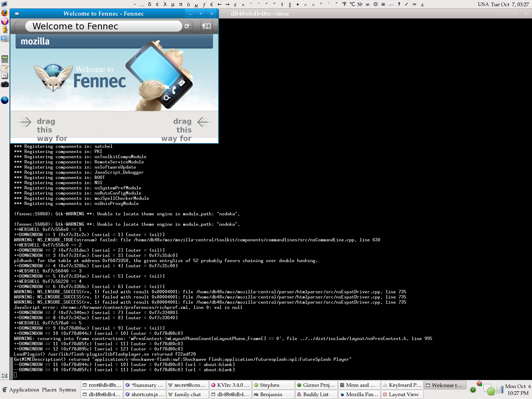Insert the infinity ∞ symbol from palette
The image size is (532, 399).
(368, 4)
